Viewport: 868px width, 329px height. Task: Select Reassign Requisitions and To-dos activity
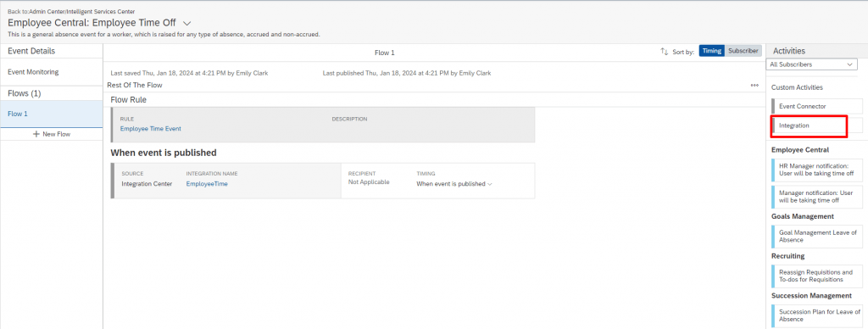(817, 276)
